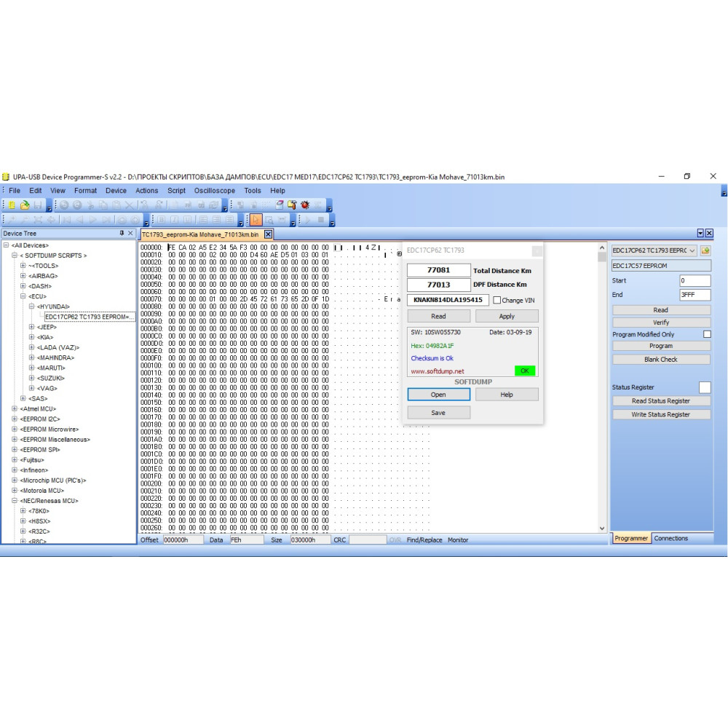Viewport: 728px width, 728px height.
Task: Collapse the <HYUNDAI> tree node
Action: [x=31, y=306]
